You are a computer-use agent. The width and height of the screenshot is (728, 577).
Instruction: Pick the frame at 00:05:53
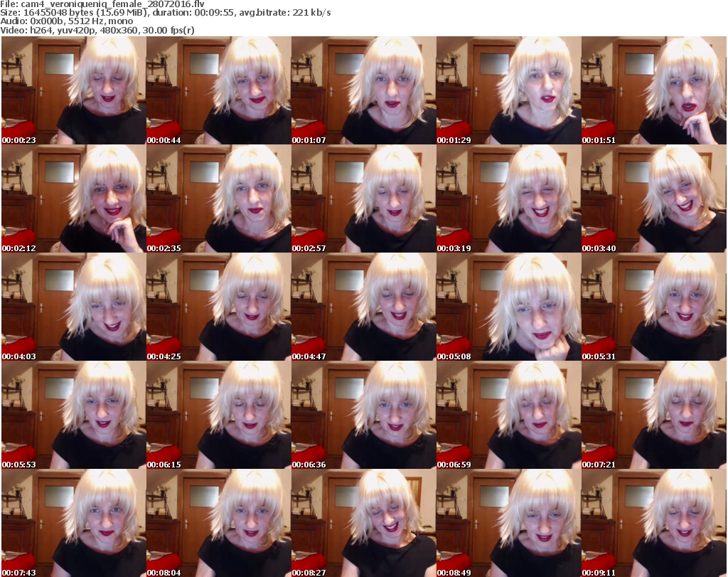tap(74, 415)
